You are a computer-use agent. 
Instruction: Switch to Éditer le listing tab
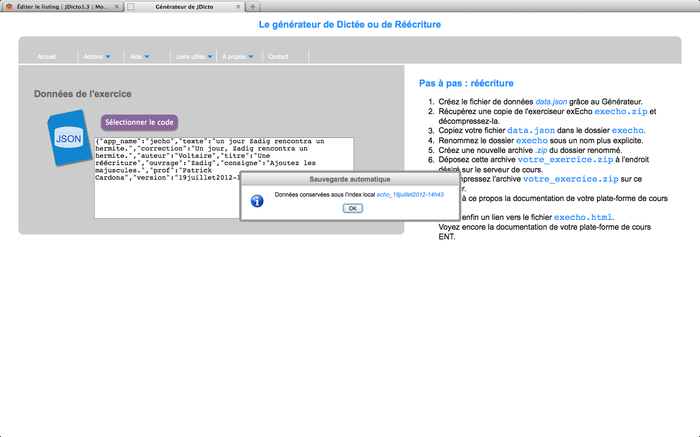(60, 6)
